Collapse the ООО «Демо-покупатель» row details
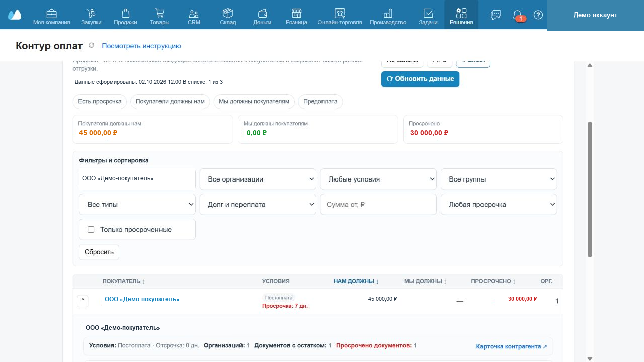The height and width of the screenshot is (362, 644). click(83, 301)
